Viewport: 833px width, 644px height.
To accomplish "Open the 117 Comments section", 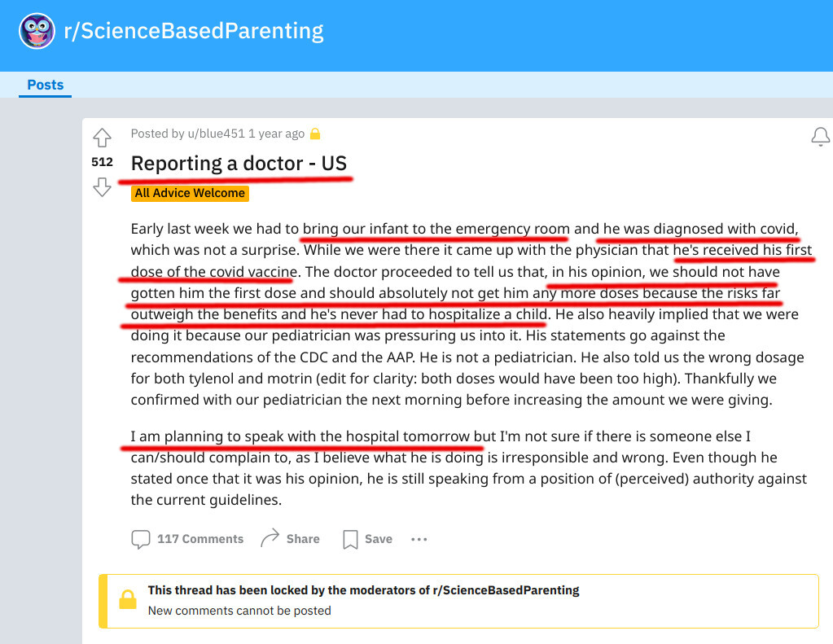I will coord(188,539).
